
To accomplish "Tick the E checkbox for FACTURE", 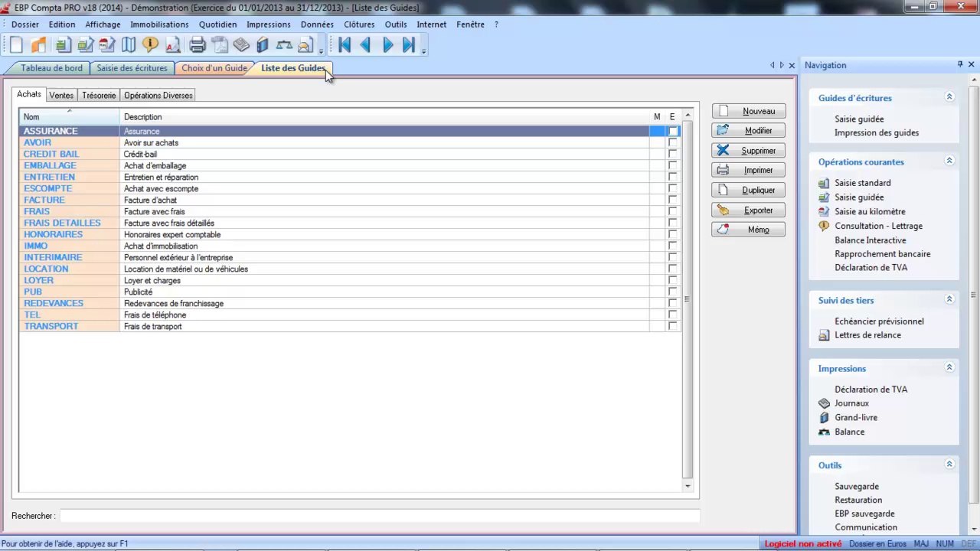I will point(672,201).
